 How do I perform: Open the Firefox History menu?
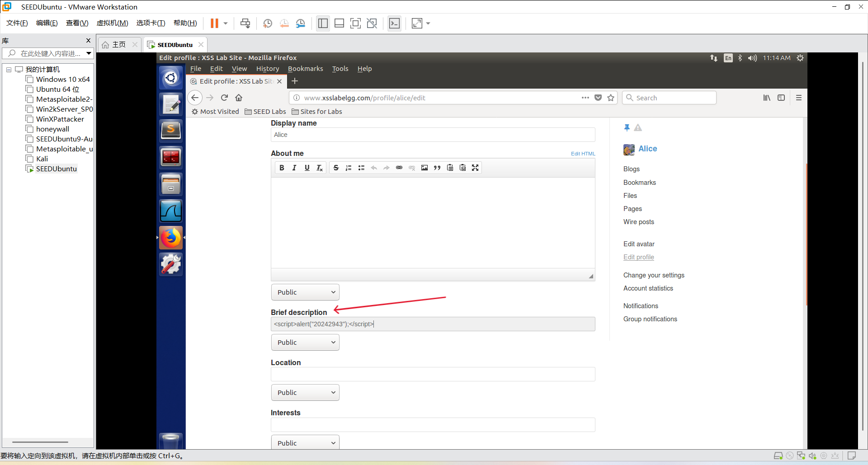click(x=268, y=69)
